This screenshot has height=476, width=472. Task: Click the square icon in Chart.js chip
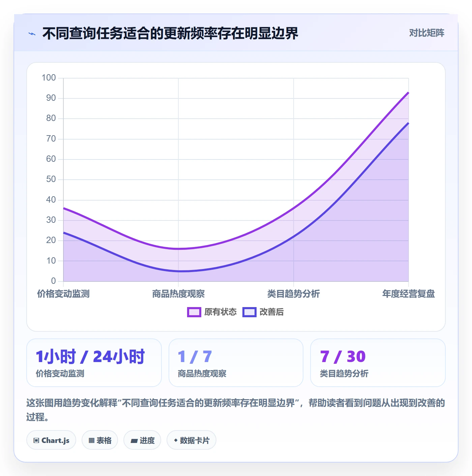tap(36, 440)
